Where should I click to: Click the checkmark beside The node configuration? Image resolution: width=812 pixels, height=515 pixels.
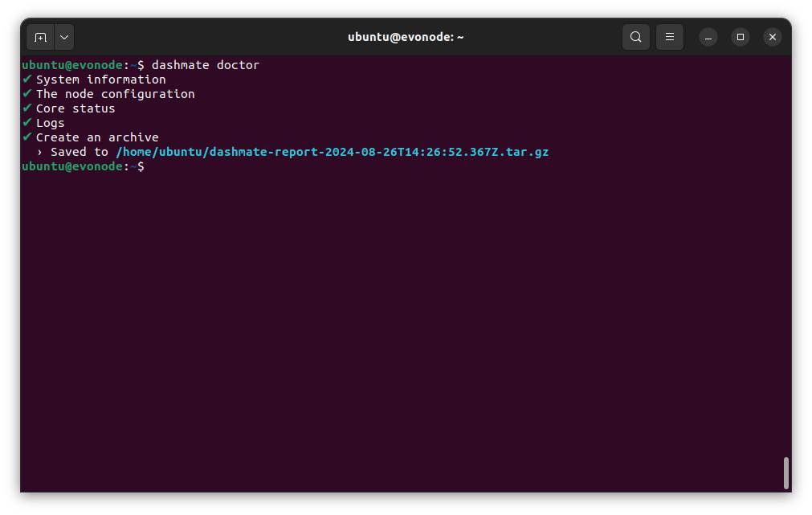pos(27,94)
